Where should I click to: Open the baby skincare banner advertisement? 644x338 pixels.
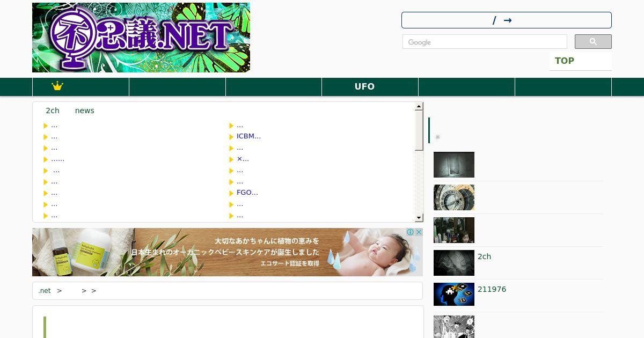(228, 252)
